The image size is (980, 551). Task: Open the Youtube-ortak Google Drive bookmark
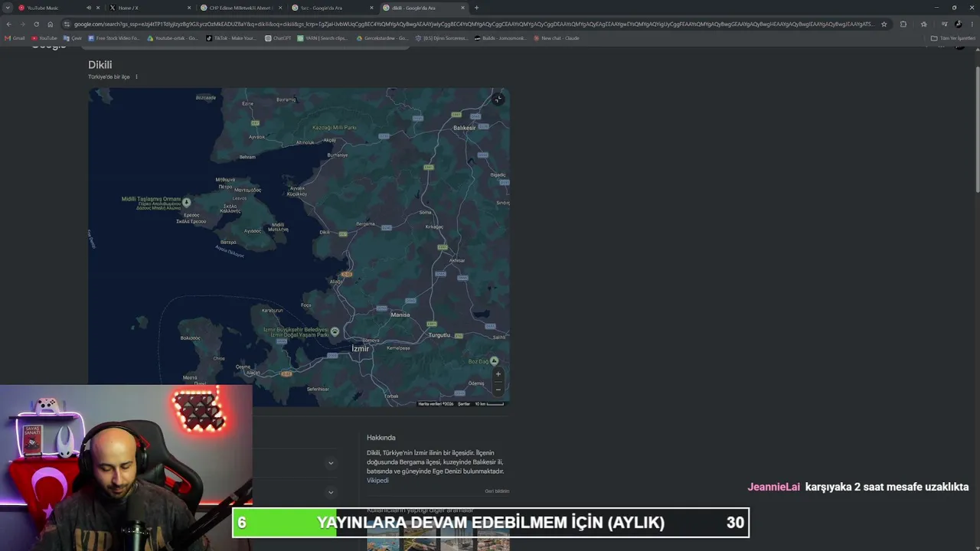pyautogui.click(x=173, y=38)
